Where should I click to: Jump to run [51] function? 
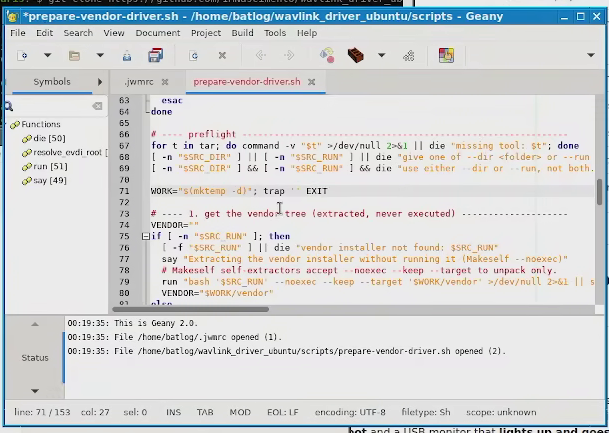tap(50, 166)
